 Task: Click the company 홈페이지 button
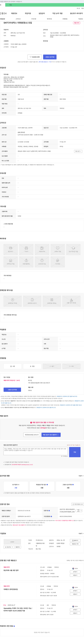[x=75, y=540]
